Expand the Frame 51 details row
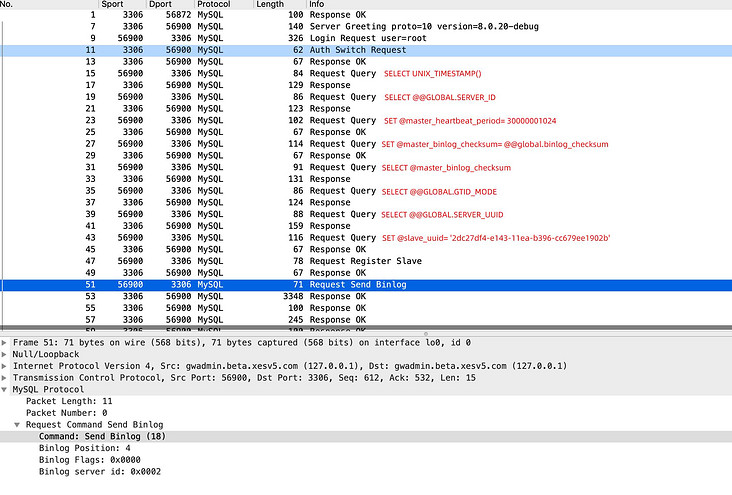Image resolution: width=732 pixels, height=495 pixels. [x=4, y=343]
